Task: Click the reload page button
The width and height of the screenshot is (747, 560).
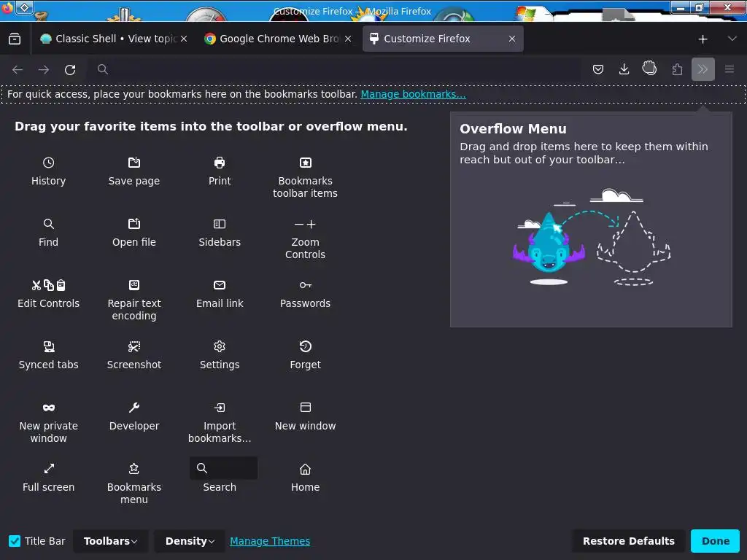Action: (70, 69)
